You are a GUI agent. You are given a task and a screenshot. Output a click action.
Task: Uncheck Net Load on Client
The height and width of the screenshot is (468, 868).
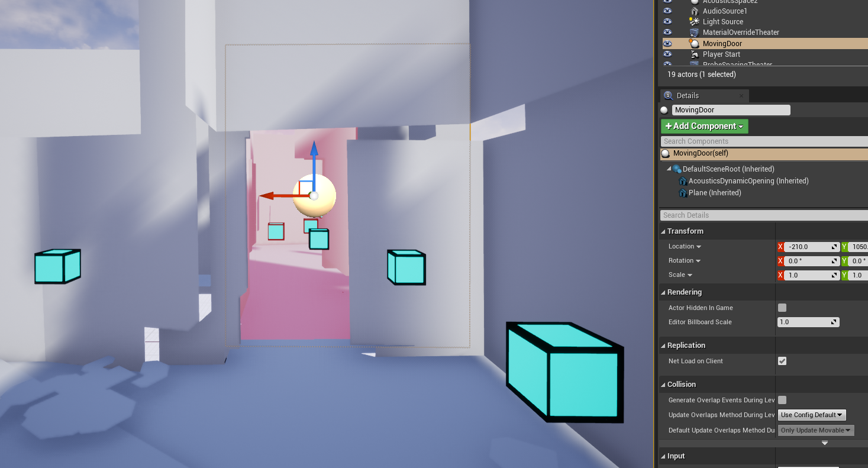(782, 361)
